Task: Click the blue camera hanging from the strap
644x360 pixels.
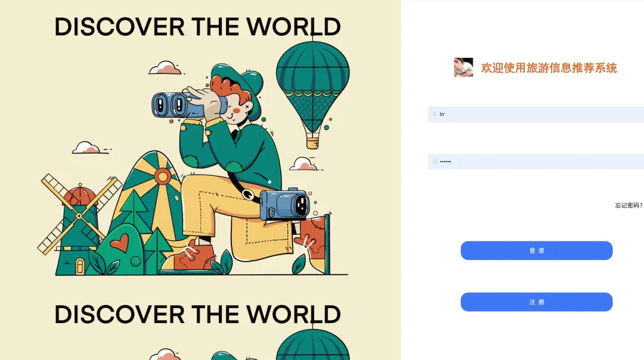Action: tap(284, 204)
